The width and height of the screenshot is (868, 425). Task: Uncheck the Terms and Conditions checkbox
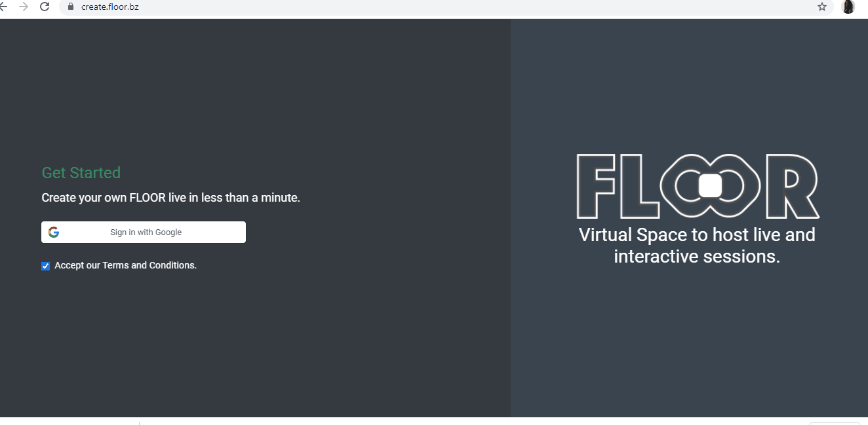pyautogui.click(x=45, y=266)
